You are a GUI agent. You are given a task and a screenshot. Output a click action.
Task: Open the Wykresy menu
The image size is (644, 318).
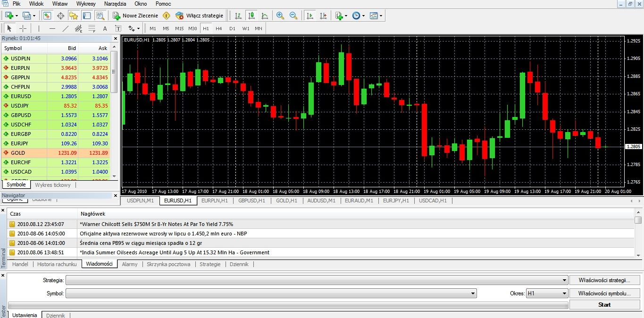click(85, 4)
